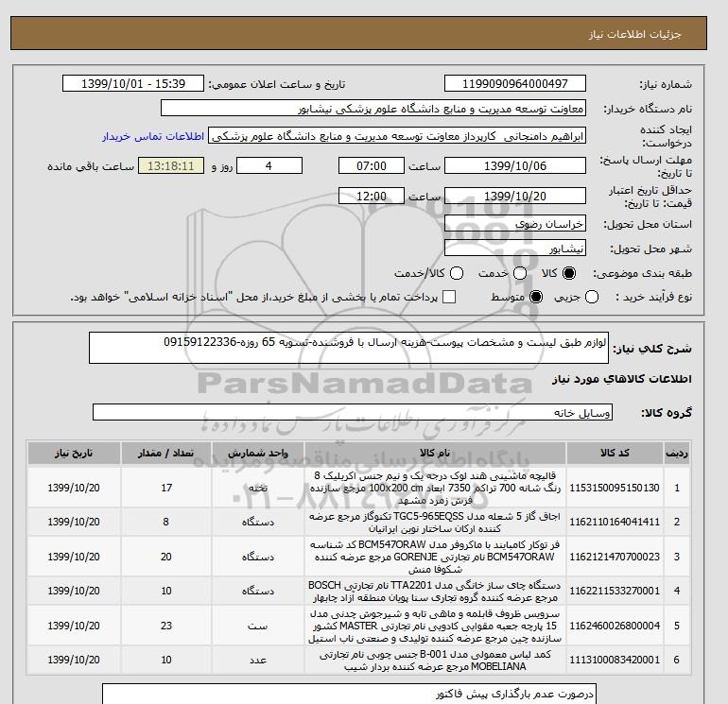Click the buyer organization name field
The image size is (728, 704).
point(373,109)
